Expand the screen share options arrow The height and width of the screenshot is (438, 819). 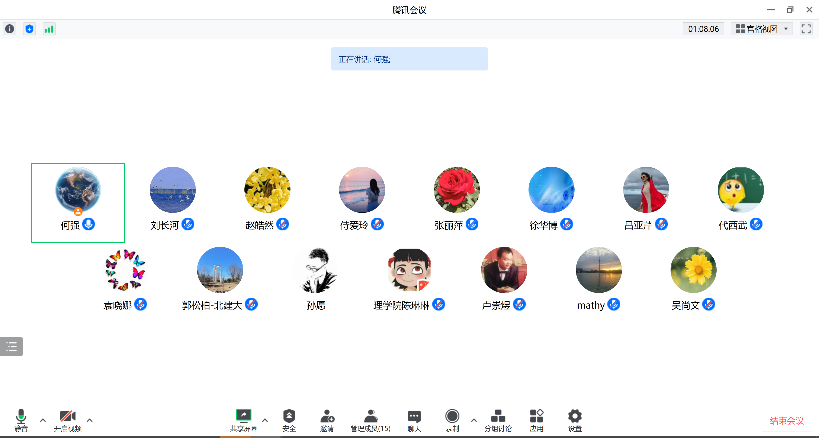click(265, 420)
